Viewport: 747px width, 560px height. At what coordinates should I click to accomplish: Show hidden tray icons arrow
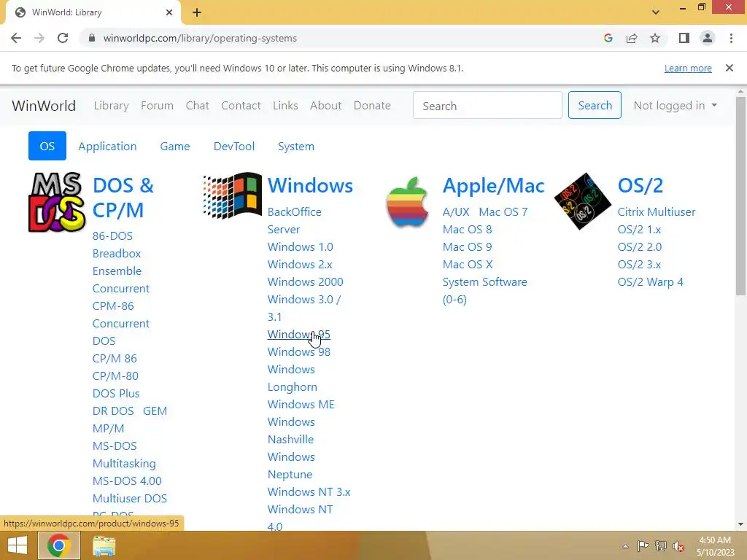(625, 546)
